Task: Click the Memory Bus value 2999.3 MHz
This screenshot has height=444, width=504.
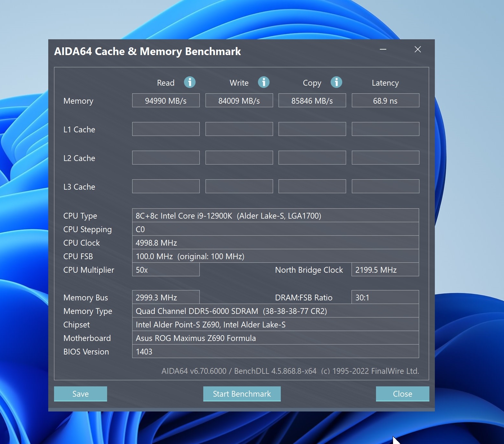Action: (x=166, y=297)
